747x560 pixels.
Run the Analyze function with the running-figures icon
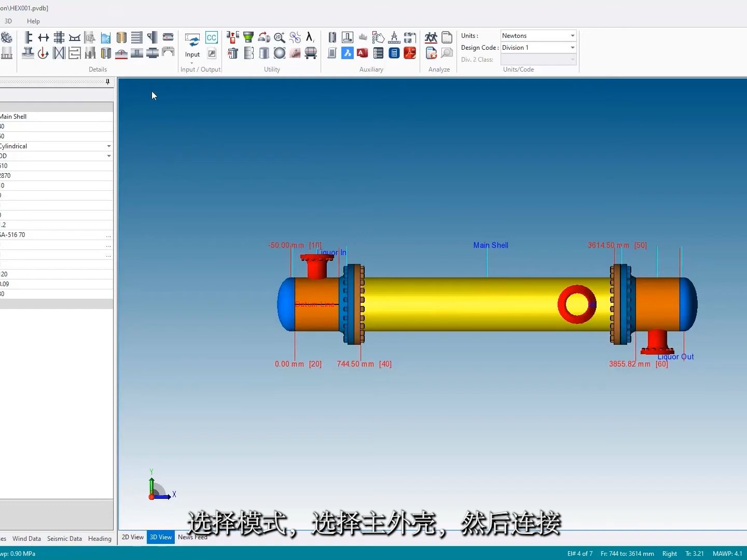tap(431, 37)
